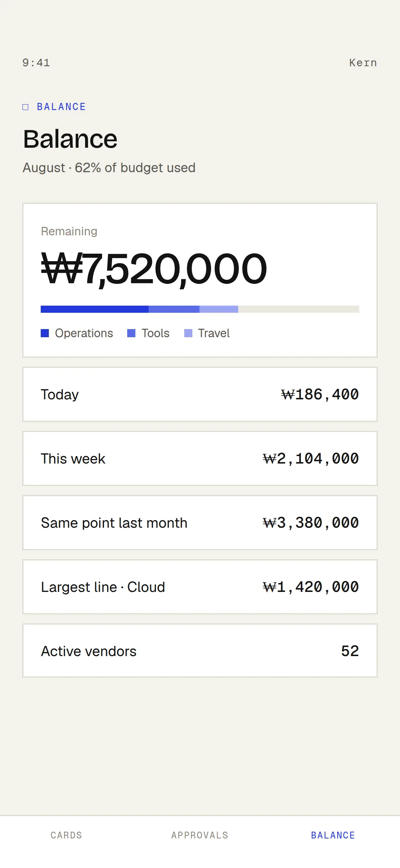
Task: Open the Largest line Cloud row
Action: tap(200, 587)
